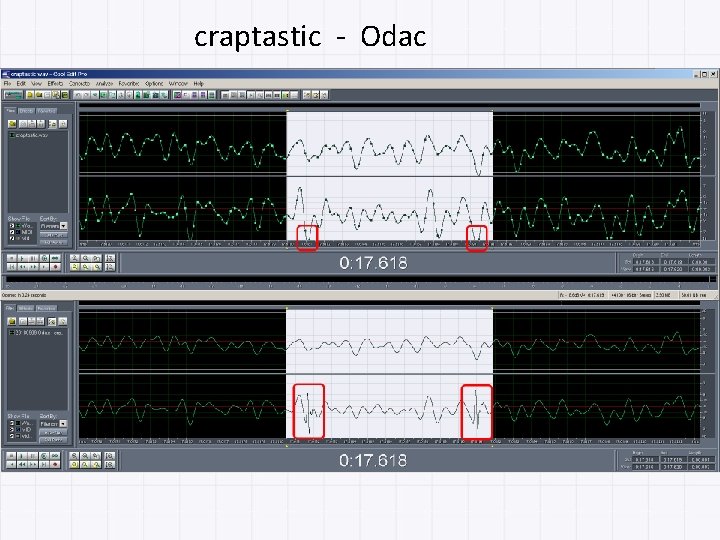The image size is (720, 540).
Task: Fast forward in craptastic window transport
Action: pos(33,267)
